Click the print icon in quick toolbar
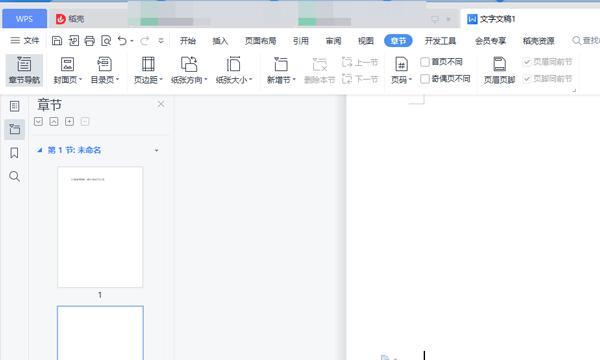 (90, 41)
